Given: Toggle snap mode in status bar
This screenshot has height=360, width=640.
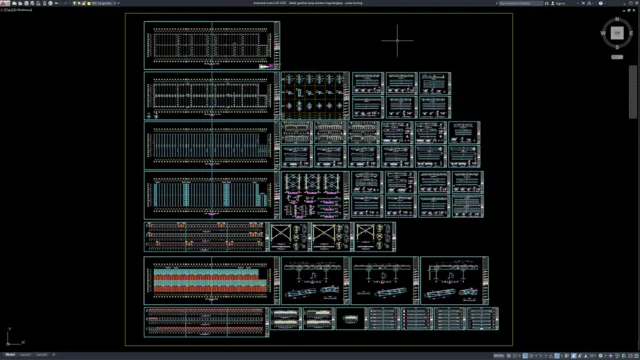Looking at the screenshot, I should tap(515, 356).
